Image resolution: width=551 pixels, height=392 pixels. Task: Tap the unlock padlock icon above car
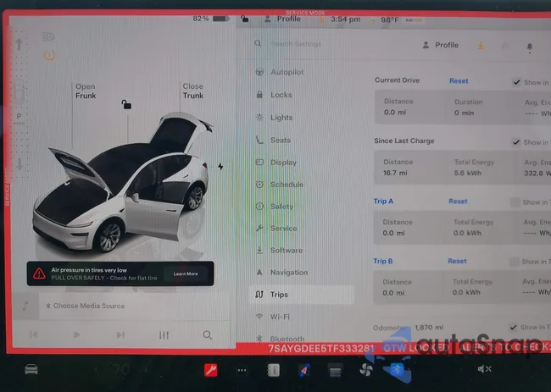(x=125, y=105)
